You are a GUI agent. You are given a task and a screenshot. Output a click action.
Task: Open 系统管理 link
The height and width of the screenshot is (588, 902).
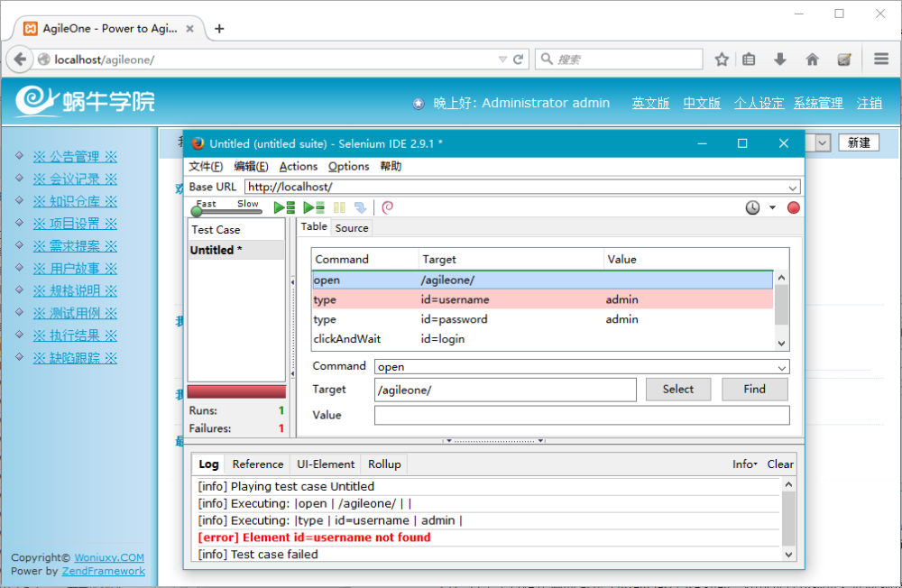click(818, 103)
